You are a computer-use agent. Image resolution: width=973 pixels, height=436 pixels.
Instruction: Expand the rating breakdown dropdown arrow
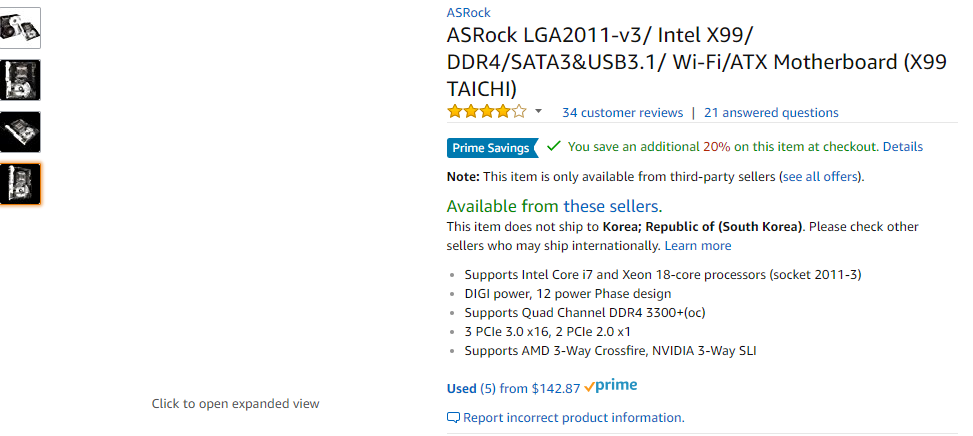coord(538,112)
